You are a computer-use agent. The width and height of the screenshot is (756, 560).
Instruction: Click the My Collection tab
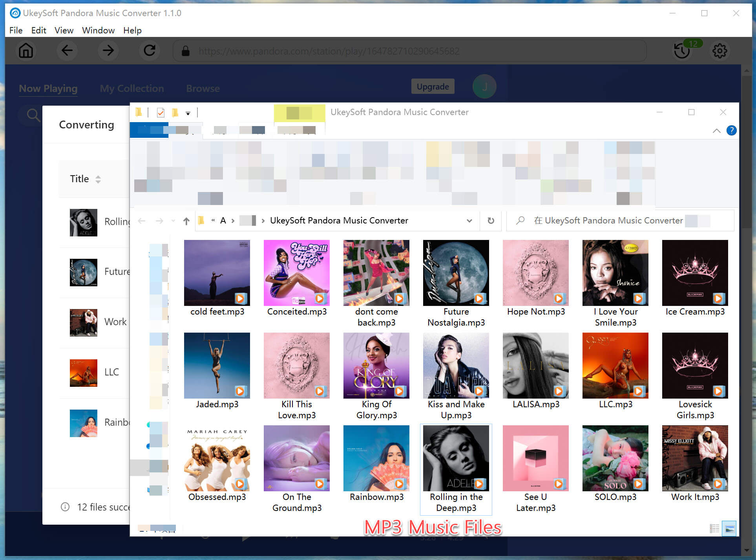pyautogui.click(x=131, y=88)
